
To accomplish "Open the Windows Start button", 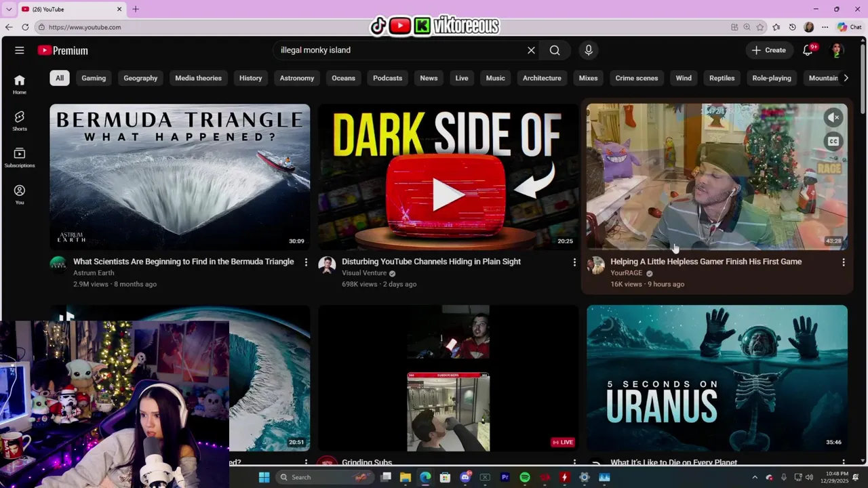I will pos(264,477).
